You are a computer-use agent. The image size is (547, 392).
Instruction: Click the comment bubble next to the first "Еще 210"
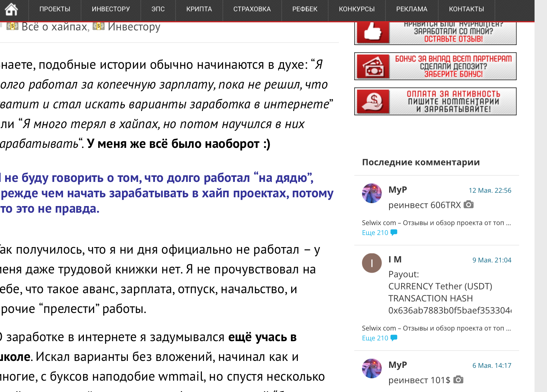(x=395, y=232)
